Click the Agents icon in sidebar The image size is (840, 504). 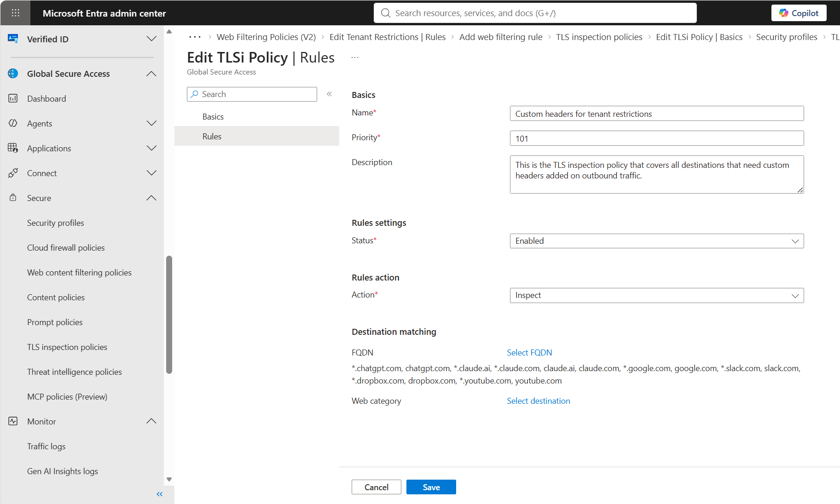[13, 123]
